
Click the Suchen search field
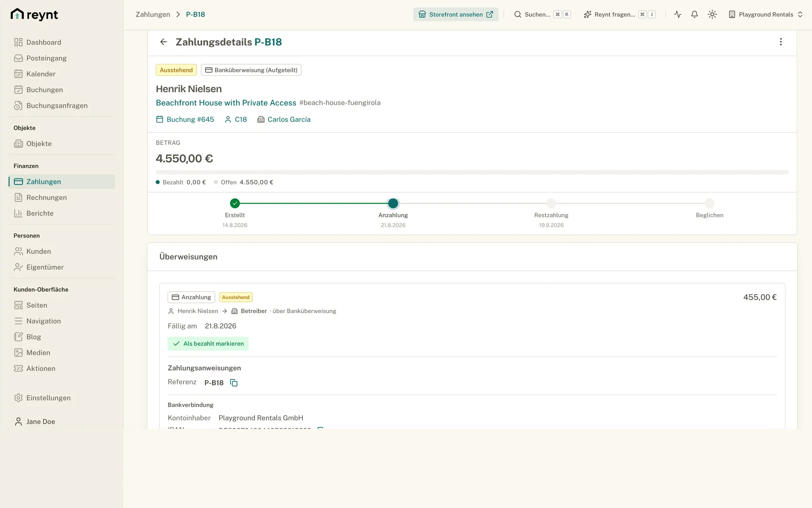click(x=542, y=14)
